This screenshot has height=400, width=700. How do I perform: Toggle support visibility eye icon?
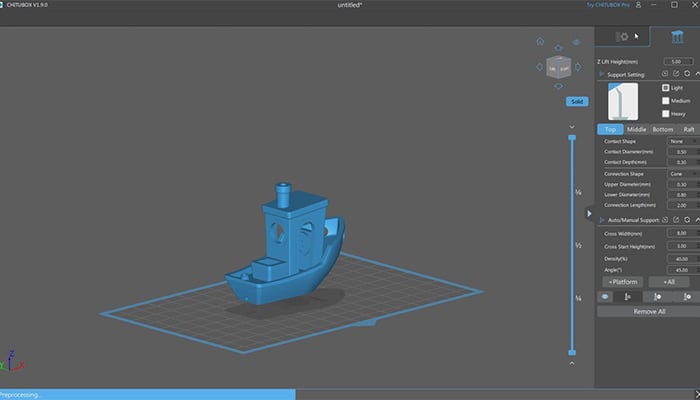pyautogui.click(x=605, y=296)
